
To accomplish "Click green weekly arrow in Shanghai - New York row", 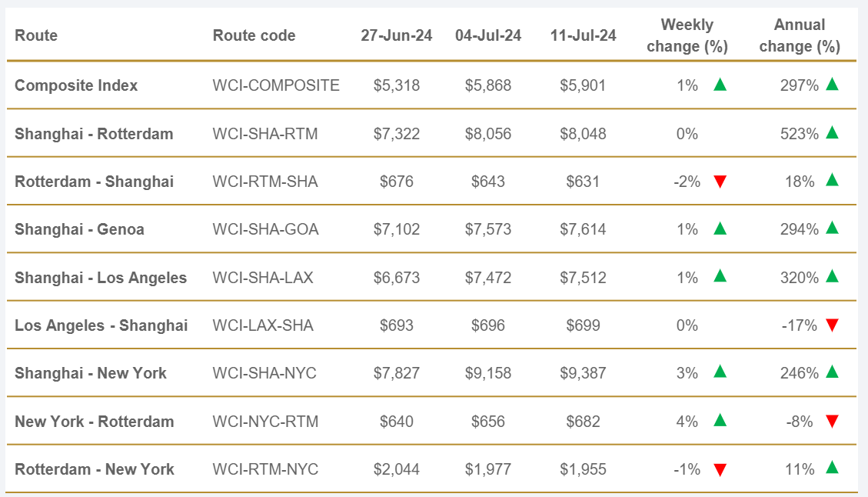I will [x=720, y=372].
